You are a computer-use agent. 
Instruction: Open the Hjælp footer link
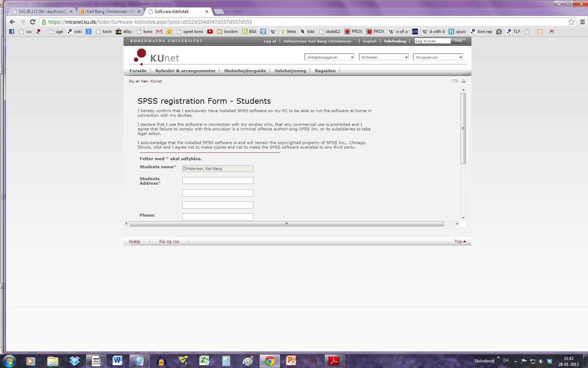click(134, 241)
